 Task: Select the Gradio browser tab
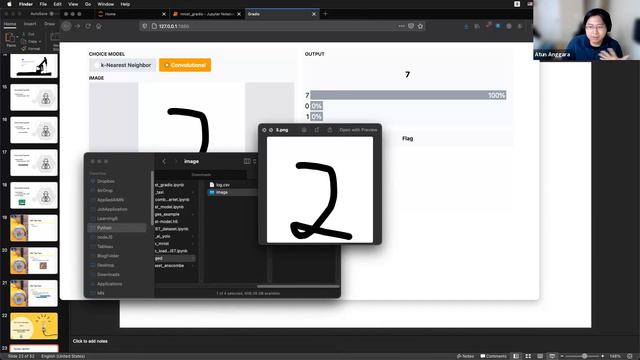[x=282, y=14]
